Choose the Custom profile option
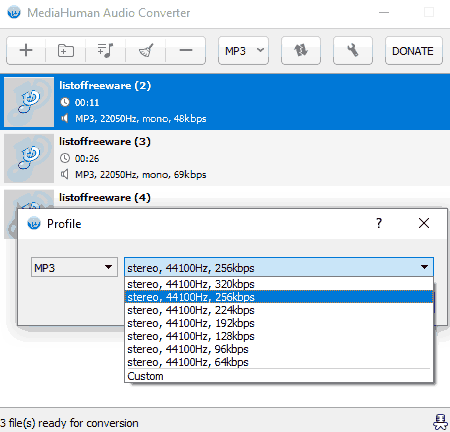The width and height of the screenshot is (450, 432). 279,376
